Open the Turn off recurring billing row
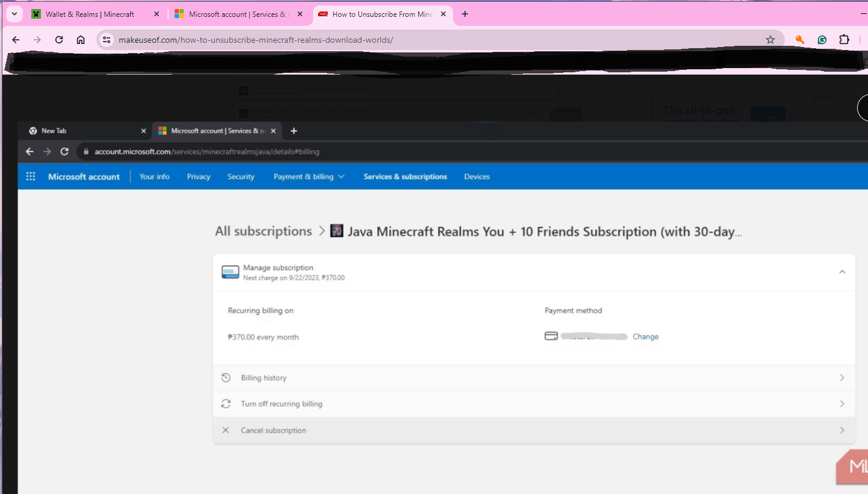Viewport: 868px width, 494px height. pos(534,404)
